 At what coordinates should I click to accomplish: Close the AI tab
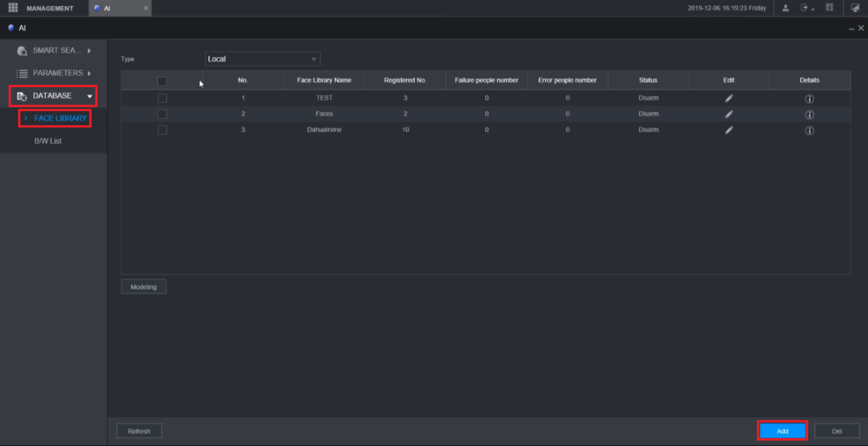point(146,8)
